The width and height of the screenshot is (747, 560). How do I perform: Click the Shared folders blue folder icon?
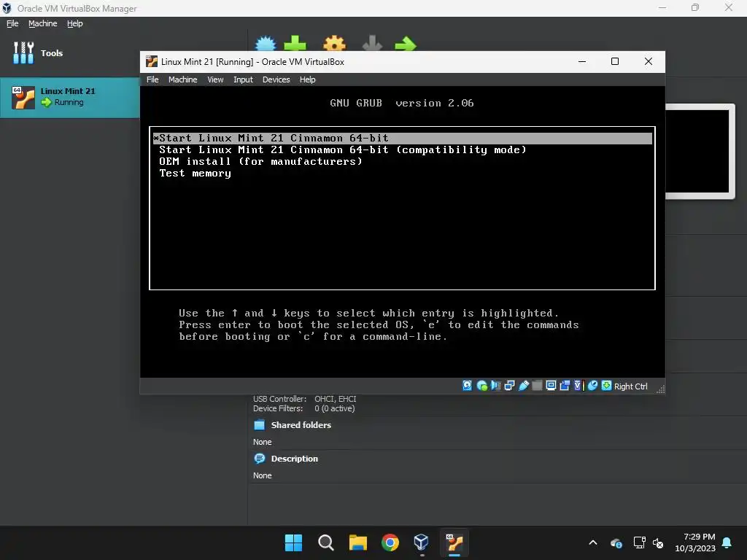coord(259,425)
